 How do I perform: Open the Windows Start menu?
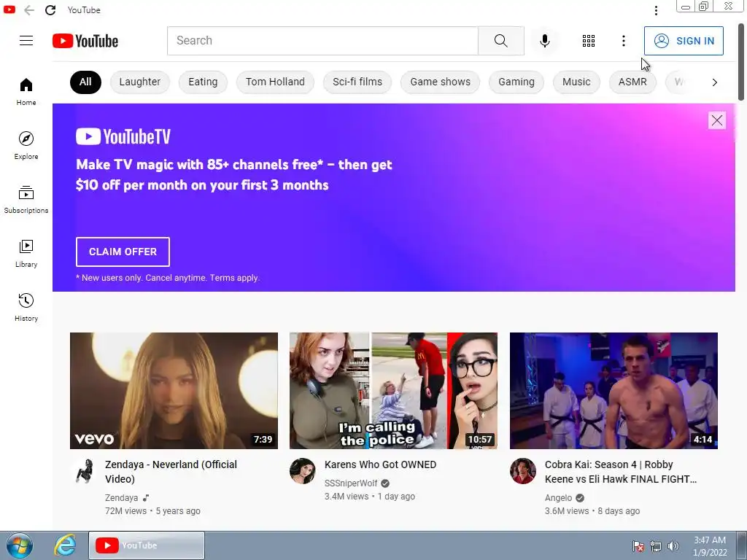(20, 545)
